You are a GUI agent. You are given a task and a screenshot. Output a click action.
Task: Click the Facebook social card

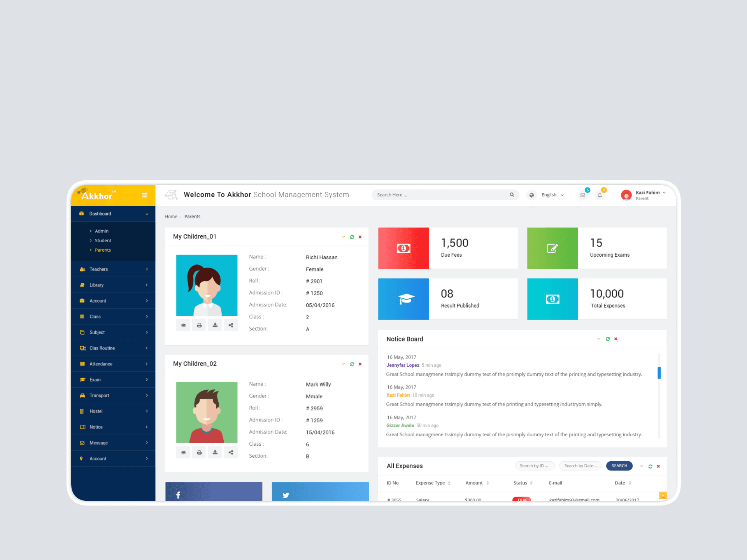(x=214, y=492)
